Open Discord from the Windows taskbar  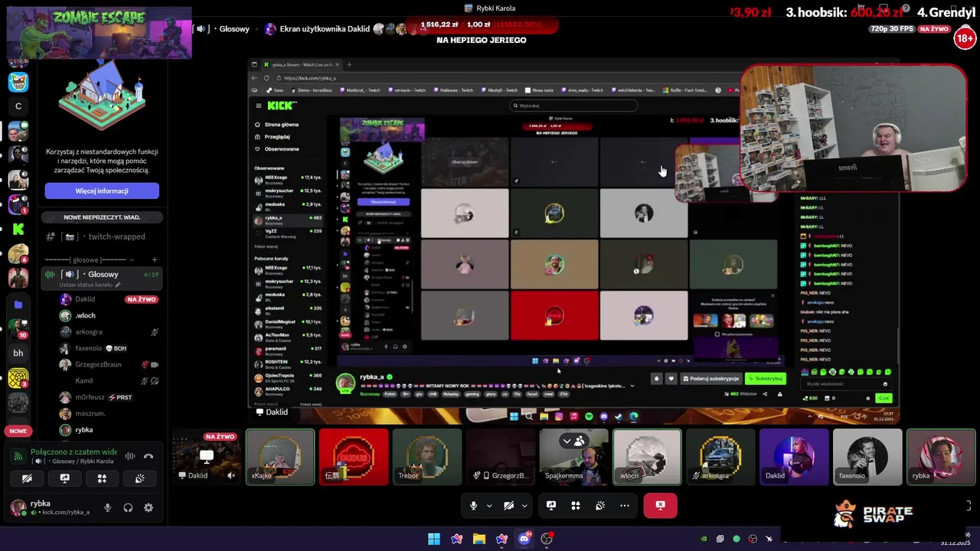[x=524, y=539]
